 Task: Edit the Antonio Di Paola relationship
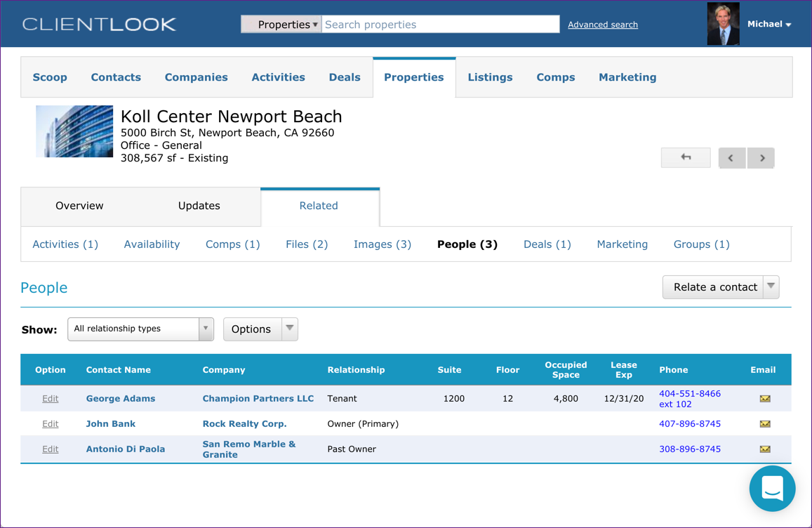[51, 449]
